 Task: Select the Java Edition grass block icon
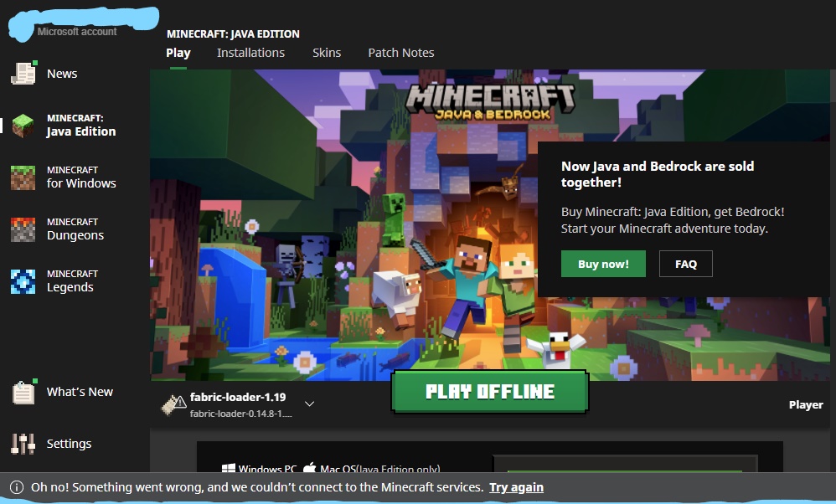click(23, 126)
